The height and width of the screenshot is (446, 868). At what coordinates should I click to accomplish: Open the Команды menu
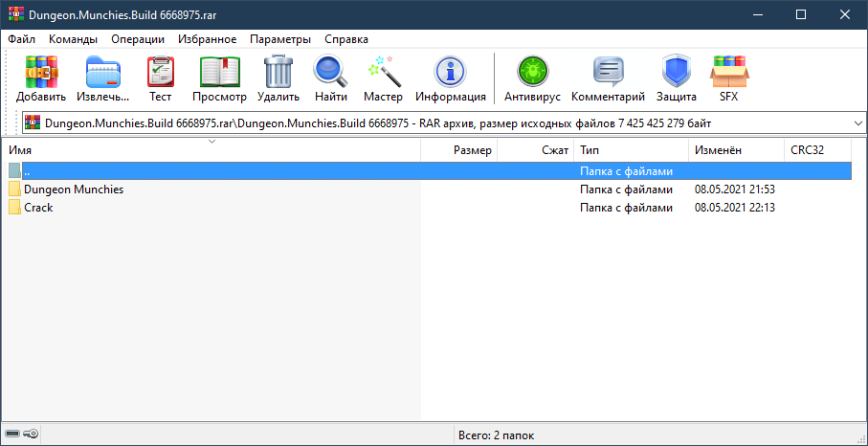coord(73,39)
